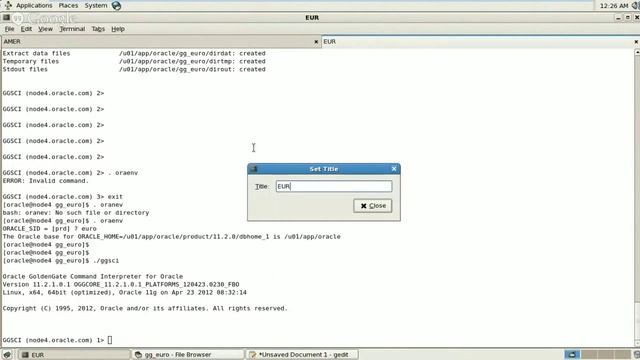Switch to Unsaved Document 1 gedit window
The image size is (640, 360).
[302, 355]
